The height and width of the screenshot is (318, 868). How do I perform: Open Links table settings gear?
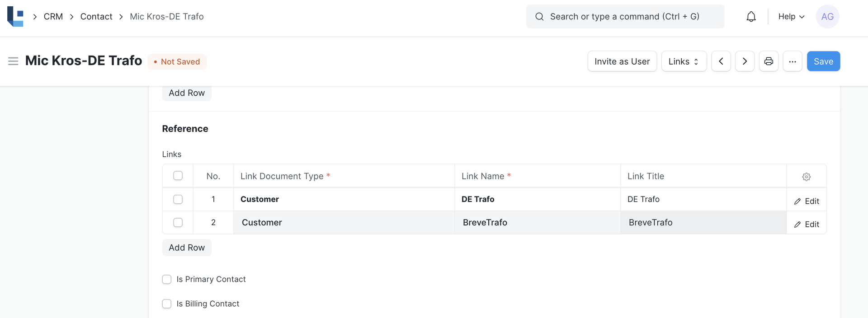pyautogui.click(x=806, y=177)
